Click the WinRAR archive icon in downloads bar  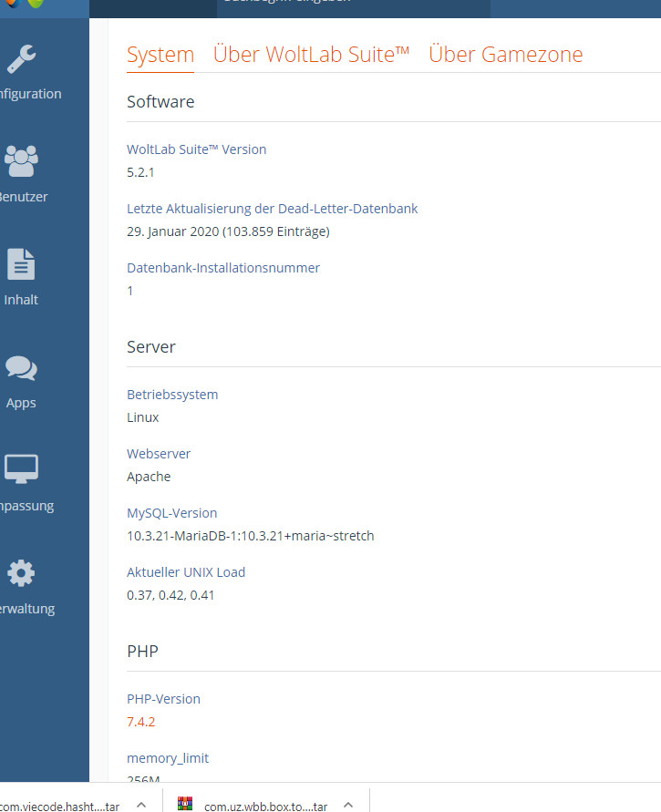(x=186, y=805)
